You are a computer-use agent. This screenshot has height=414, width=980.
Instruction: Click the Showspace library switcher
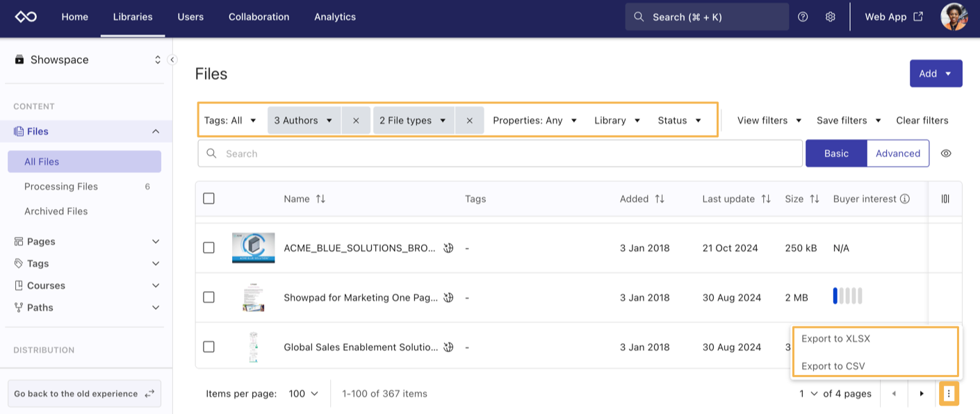click(88, 60)
